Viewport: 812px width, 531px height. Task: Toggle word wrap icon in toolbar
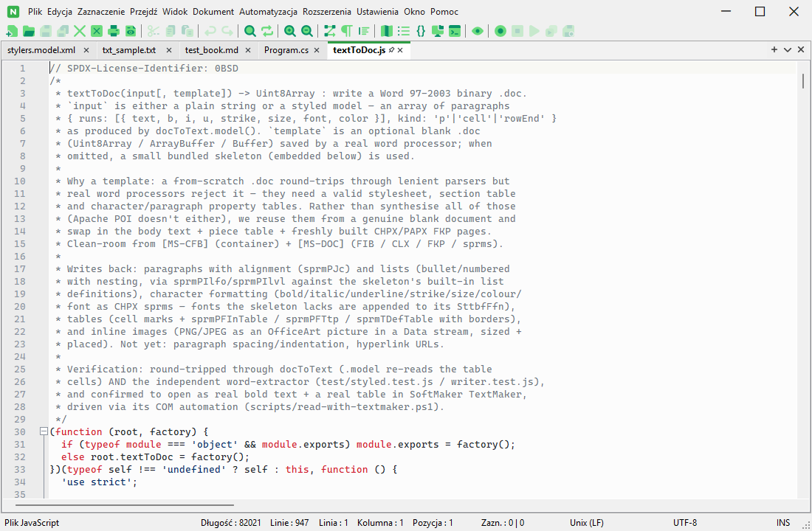click(x=329, y=31)
